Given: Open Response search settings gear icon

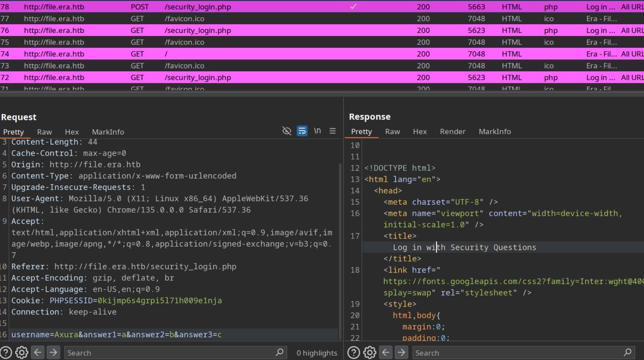Looking at the screenshot, I should pyautogui.click(x=369, y=352).
